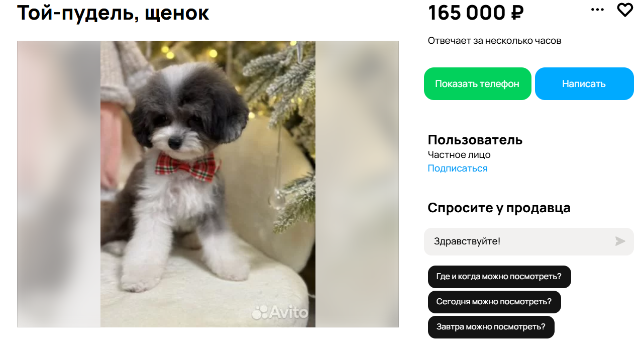Choose Завтра можно посмотреть? quick reply
This screenshot has height=341, width=644.
tap(491, 327)
